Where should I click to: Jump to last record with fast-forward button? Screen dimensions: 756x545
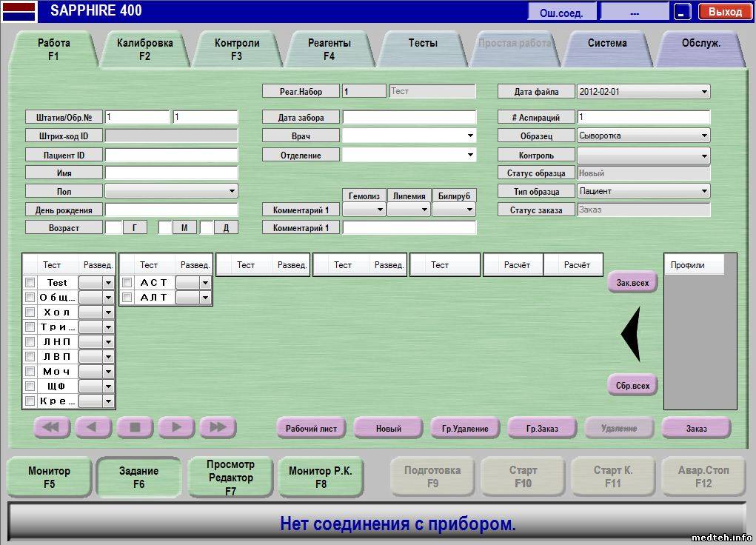218,427
